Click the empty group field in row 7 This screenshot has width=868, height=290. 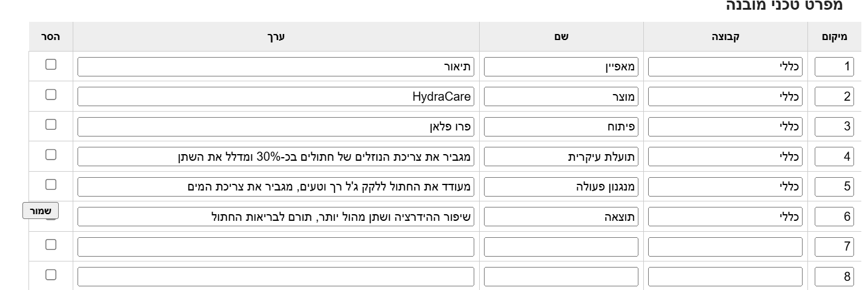coord(725,246)
